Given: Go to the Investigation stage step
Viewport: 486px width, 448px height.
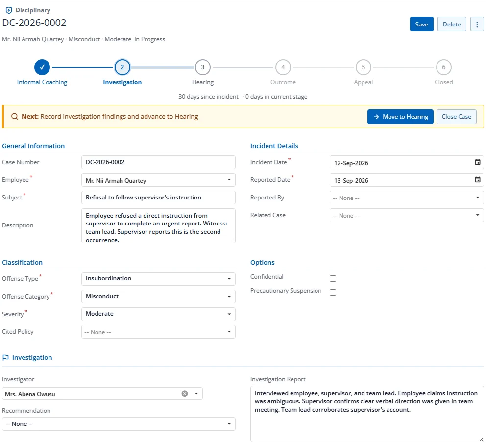Looking at the screenshot, I should click(122, 67).
